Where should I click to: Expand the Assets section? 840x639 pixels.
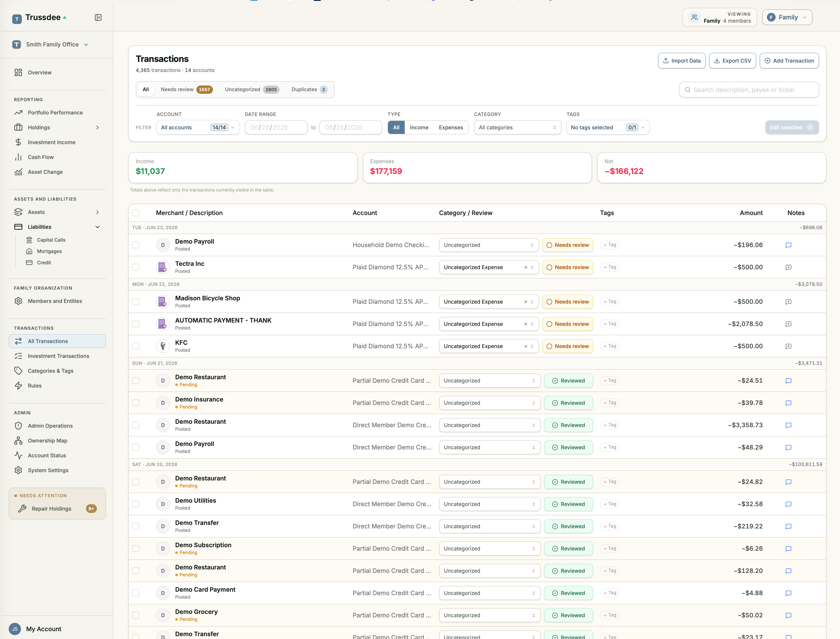[x=97, y=212]
